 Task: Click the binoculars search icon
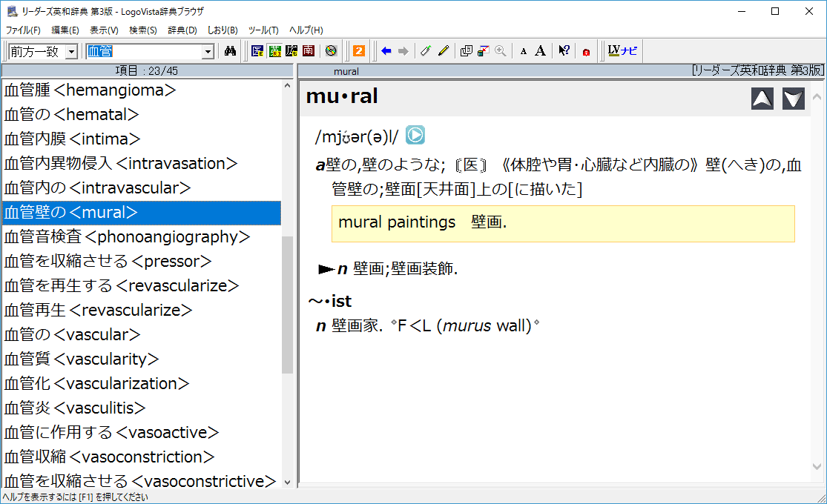coord(230,51)
